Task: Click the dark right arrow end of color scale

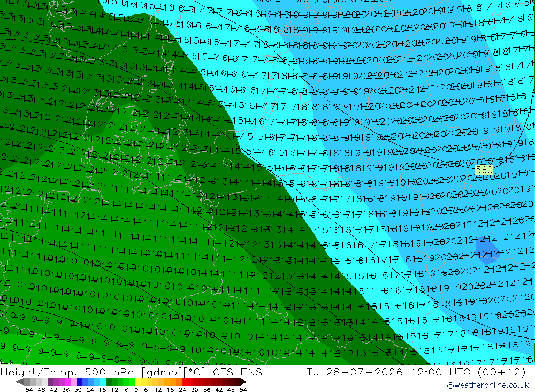Action: tap(243, 382)
